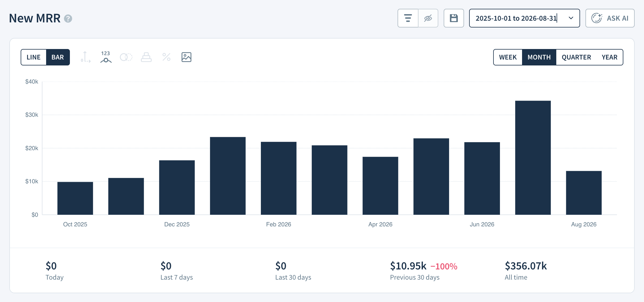Toggle the hidden-eye visibility icon

pyautogui.click(x=428, y=18)
